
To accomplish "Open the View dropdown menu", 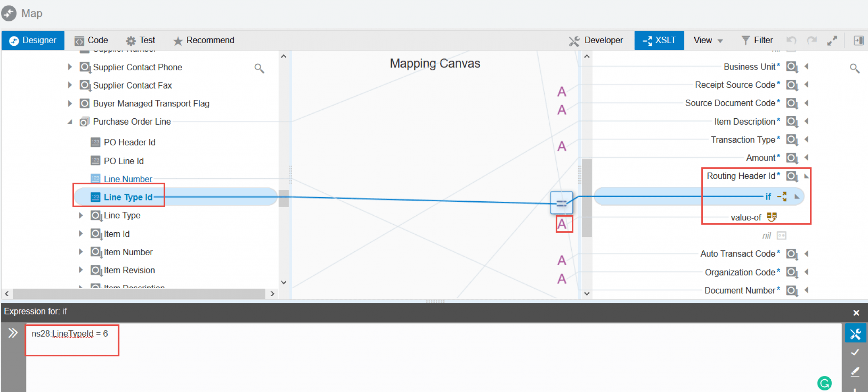I will 707,40.
